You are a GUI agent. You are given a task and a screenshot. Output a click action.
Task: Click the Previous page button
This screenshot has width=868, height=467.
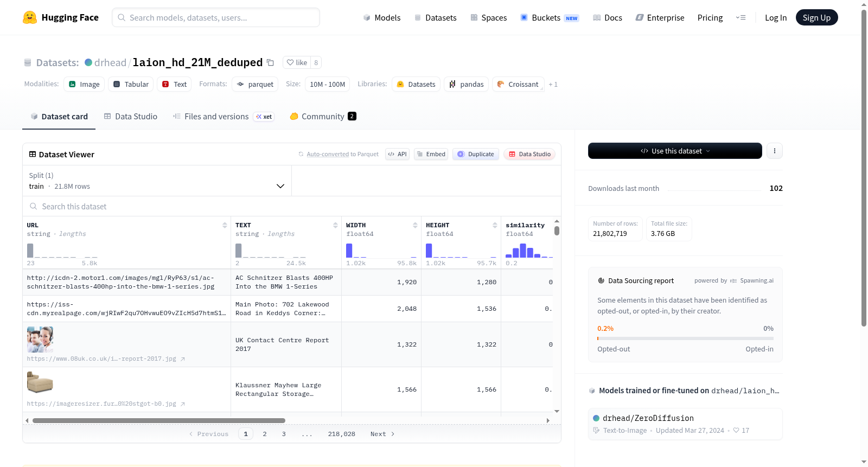[x=209, y=434]
